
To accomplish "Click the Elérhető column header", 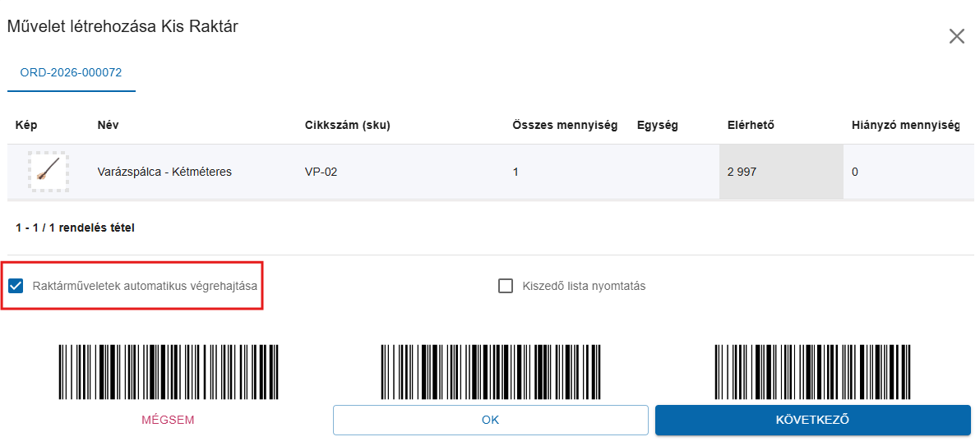I will point(751,126).
